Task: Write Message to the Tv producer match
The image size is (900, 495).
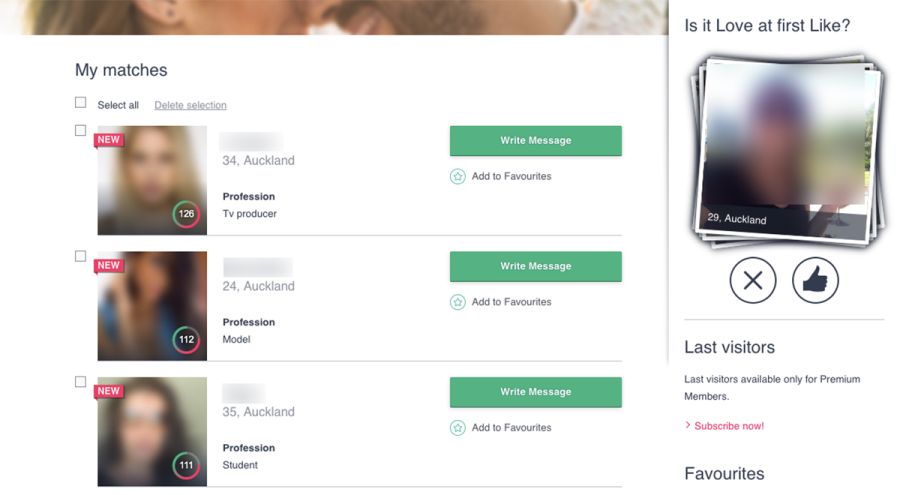Action: tap(535, 141)
